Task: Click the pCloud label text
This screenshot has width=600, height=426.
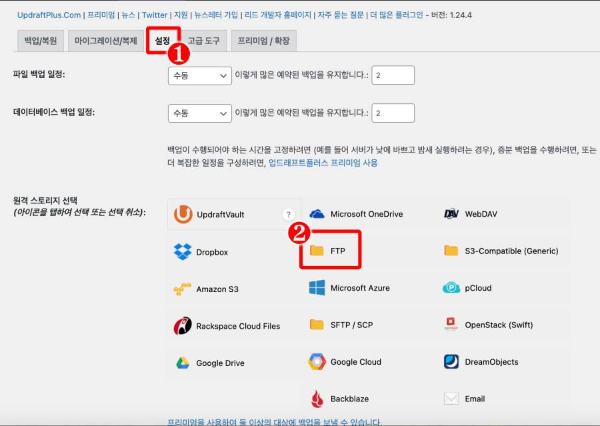Action: tap(478, 288)
